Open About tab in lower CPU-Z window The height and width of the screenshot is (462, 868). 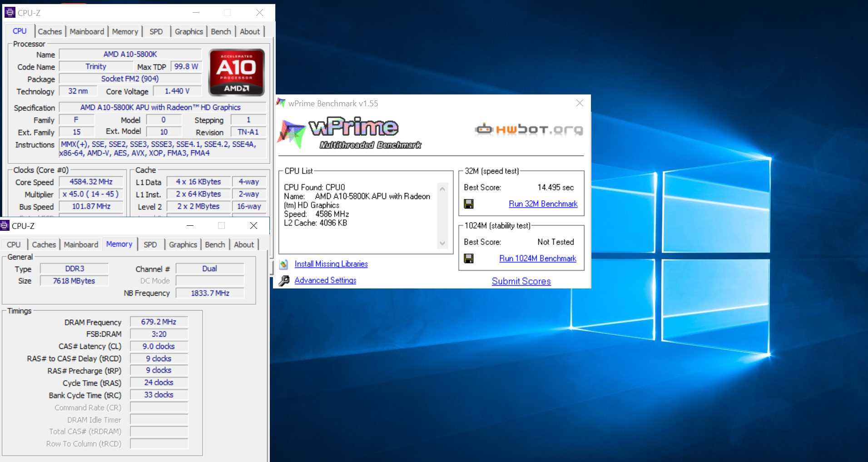[244, 244]
